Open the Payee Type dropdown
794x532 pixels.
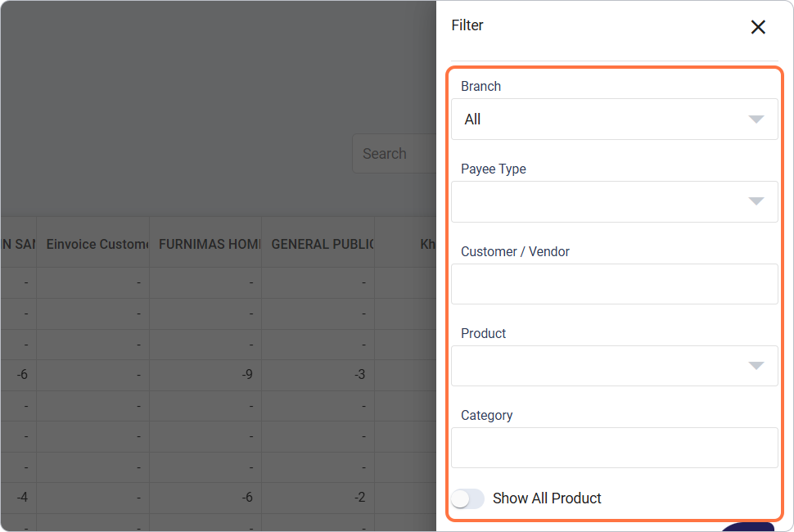[614, 201]
